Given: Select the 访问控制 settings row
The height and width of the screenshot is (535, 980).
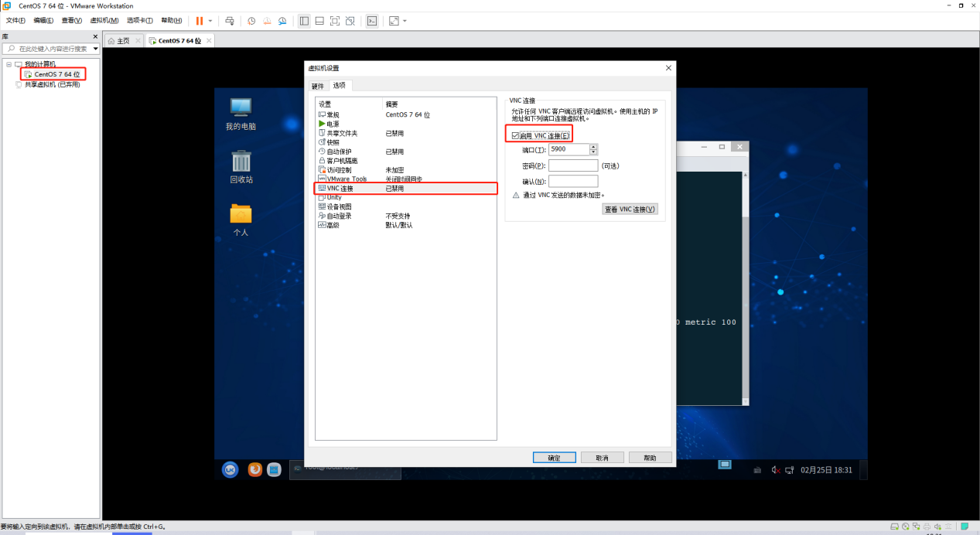Looking at the screenshot, I should pos(406,170).
